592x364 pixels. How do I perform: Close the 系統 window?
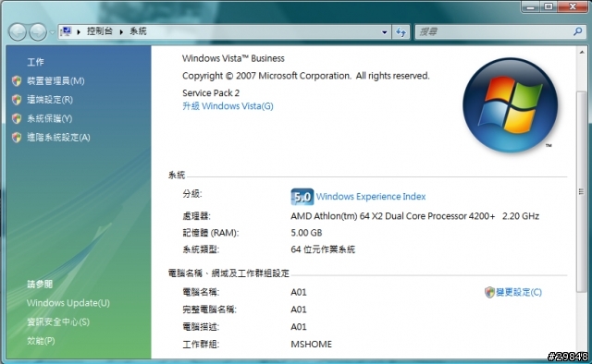(x=573, y=6)
